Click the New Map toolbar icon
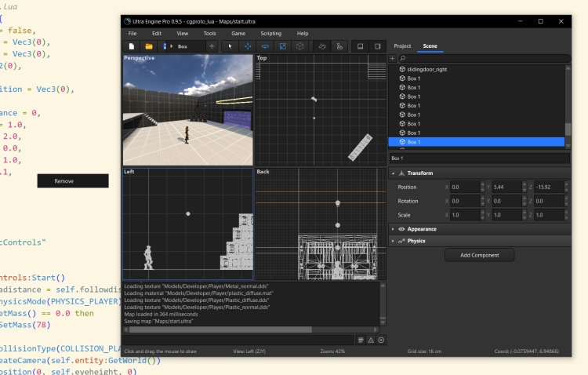The width and height of the screenshot is (588, 375). (131, 47)
